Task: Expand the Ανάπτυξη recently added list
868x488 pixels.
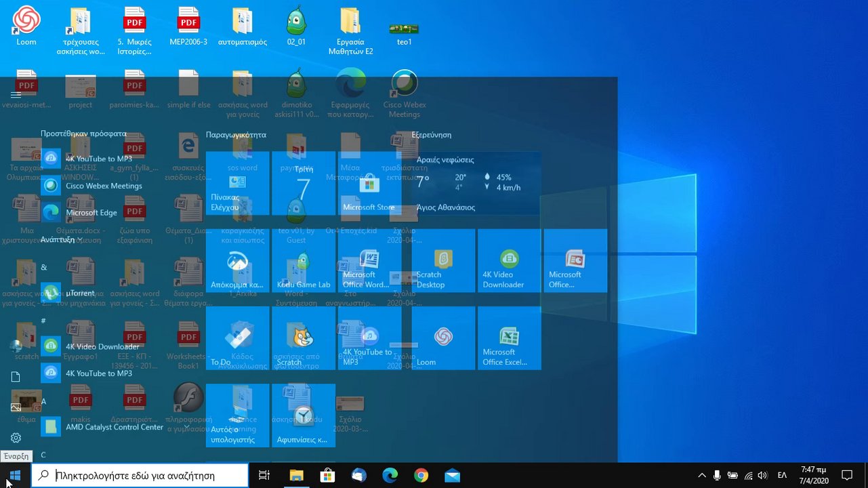Action: (62, 239)
